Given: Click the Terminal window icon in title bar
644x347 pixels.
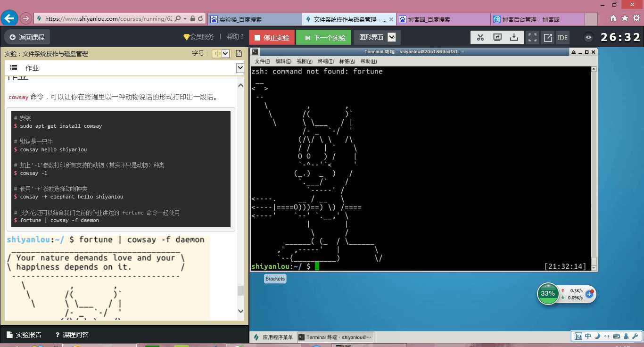Looking at the screenshot, I should [x=255, y=52].
